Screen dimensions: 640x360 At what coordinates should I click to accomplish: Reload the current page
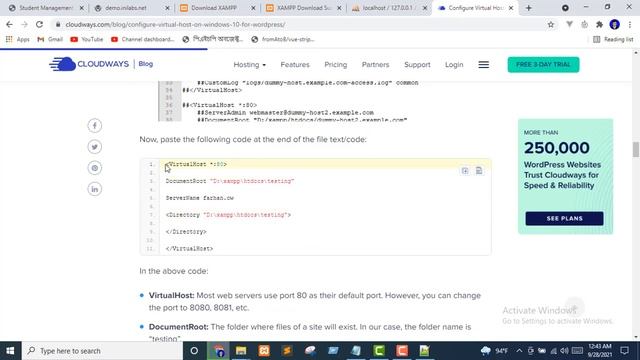[39, 24]
